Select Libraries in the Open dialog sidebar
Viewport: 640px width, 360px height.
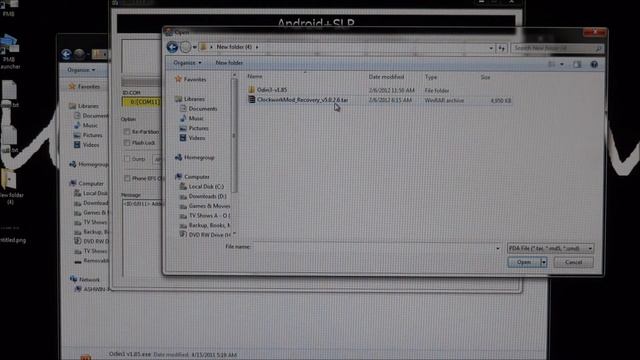194,99
